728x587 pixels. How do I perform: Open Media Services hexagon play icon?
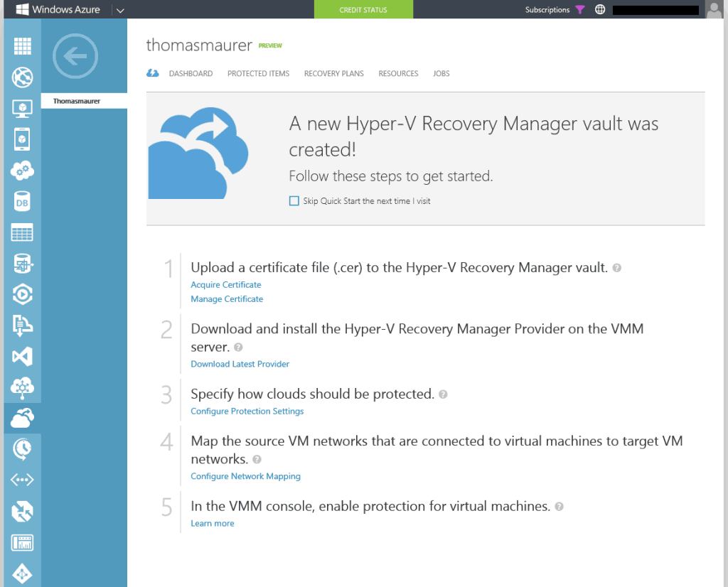pyautogui.click(x=22, y=294)
